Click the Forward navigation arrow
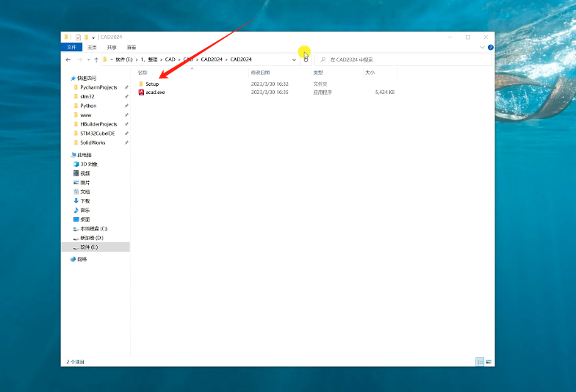576x392 pixels. 79,59
